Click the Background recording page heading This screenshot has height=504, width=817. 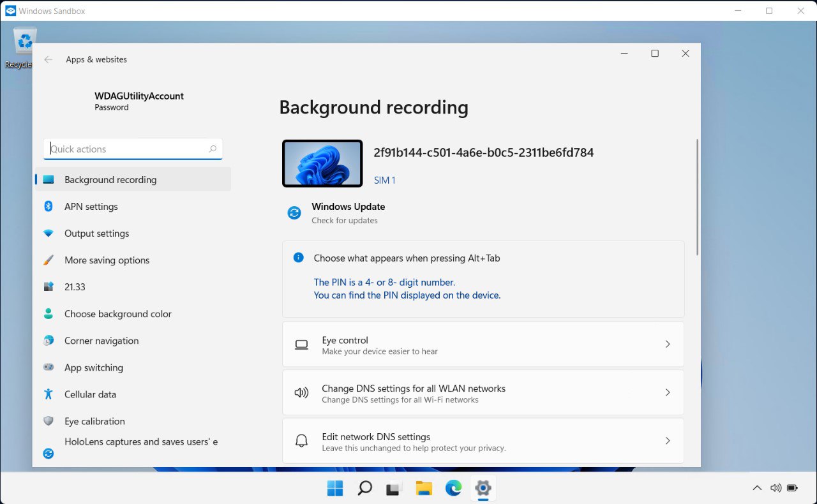click(374, 107)
